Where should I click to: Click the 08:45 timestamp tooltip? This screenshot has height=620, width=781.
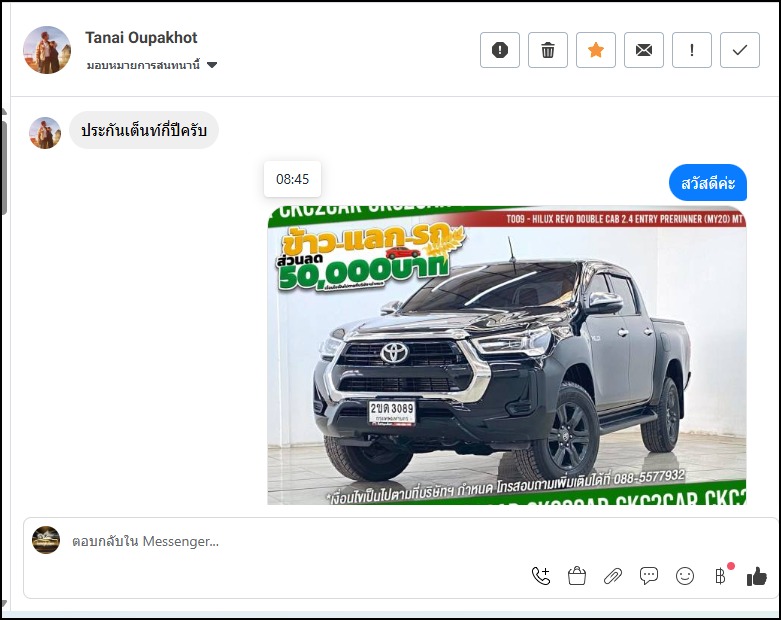coord(292,179)
